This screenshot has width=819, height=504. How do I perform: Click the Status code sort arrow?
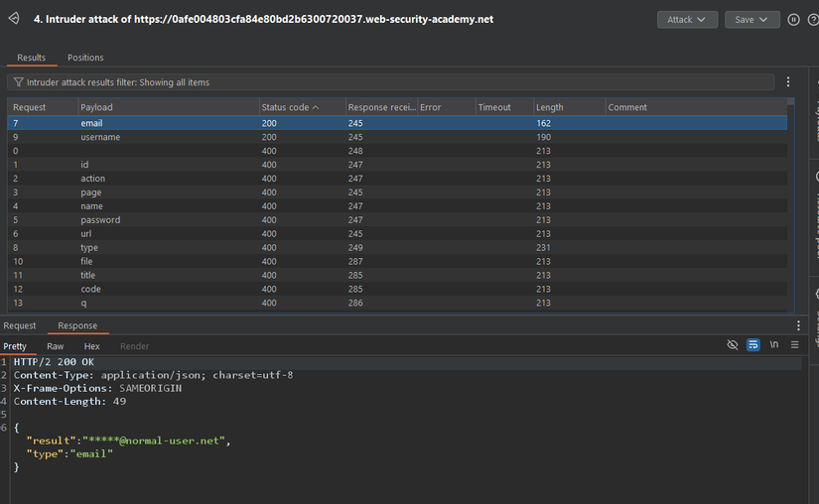pyautogui.click(x=316, y=107)
